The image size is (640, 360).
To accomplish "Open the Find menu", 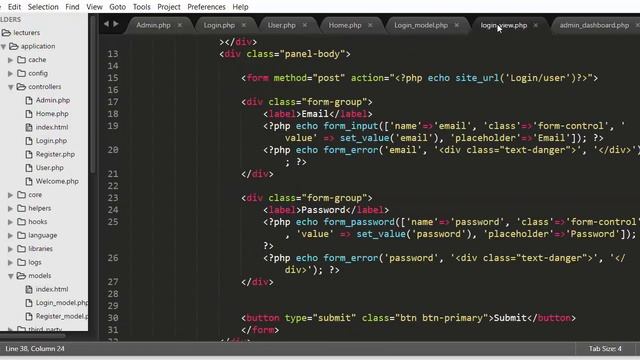I will pyautogui.click(x=72, y=7).
